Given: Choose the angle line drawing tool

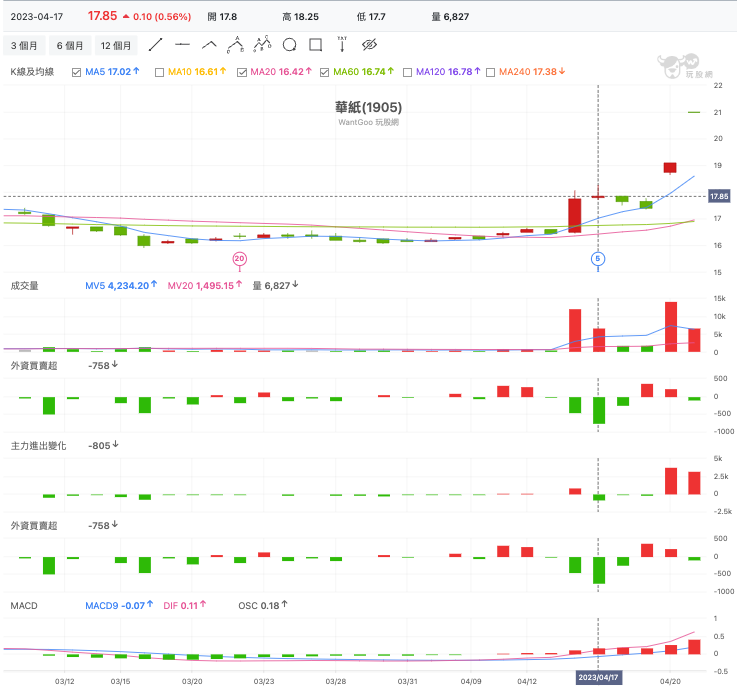Looking at the screenshot, I should point(209,45).
